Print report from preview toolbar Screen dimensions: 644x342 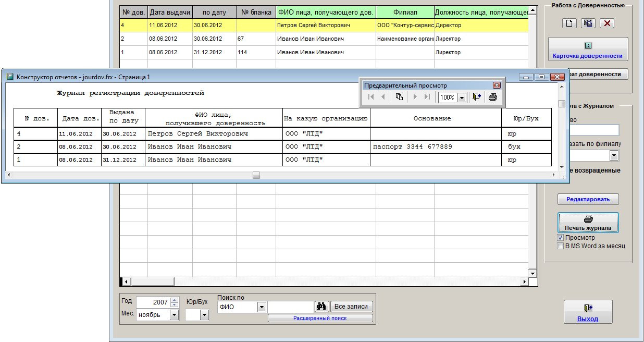click(493, 97)
